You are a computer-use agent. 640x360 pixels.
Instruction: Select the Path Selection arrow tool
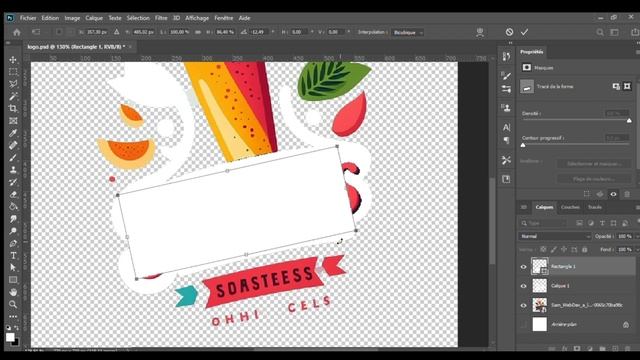pos(13,268)
